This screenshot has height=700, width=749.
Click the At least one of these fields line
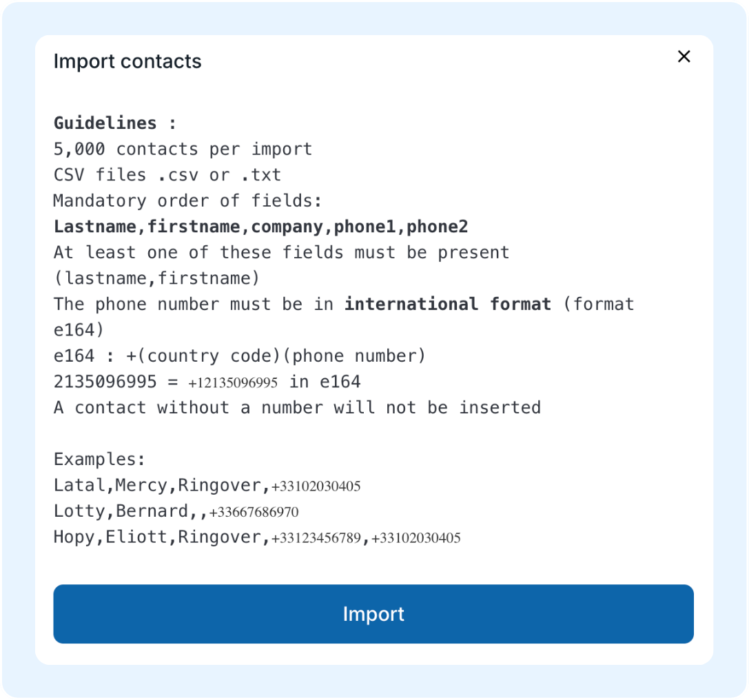281,252
